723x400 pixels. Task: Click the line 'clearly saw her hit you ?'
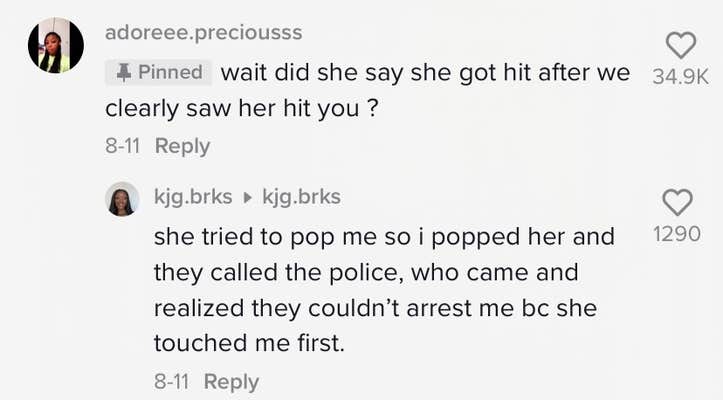point(241,109)
